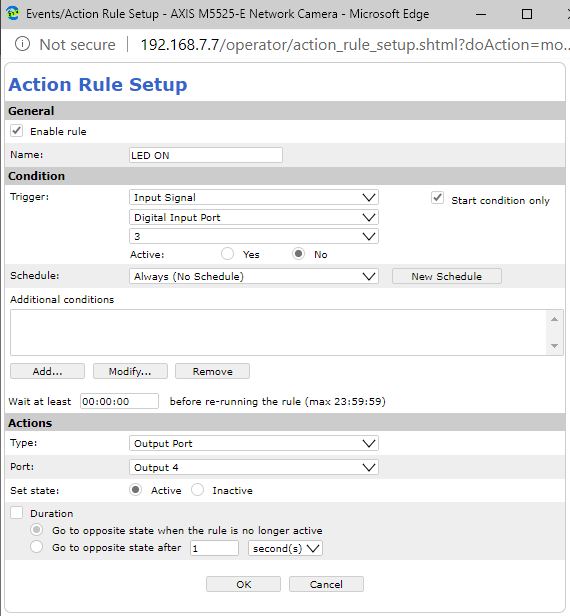
Task: Cancel the rule setup
Action: tap(326, 584)
